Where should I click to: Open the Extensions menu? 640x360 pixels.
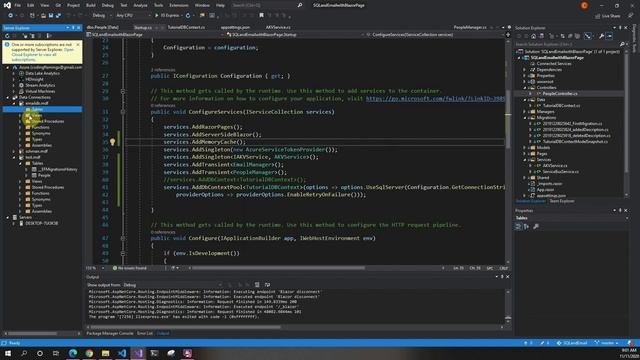179,5
